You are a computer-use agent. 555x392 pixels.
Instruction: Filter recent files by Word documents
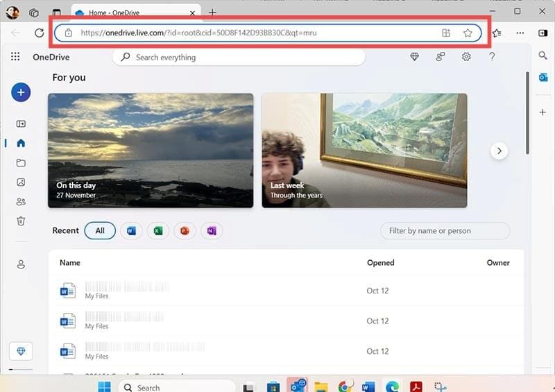131,231
